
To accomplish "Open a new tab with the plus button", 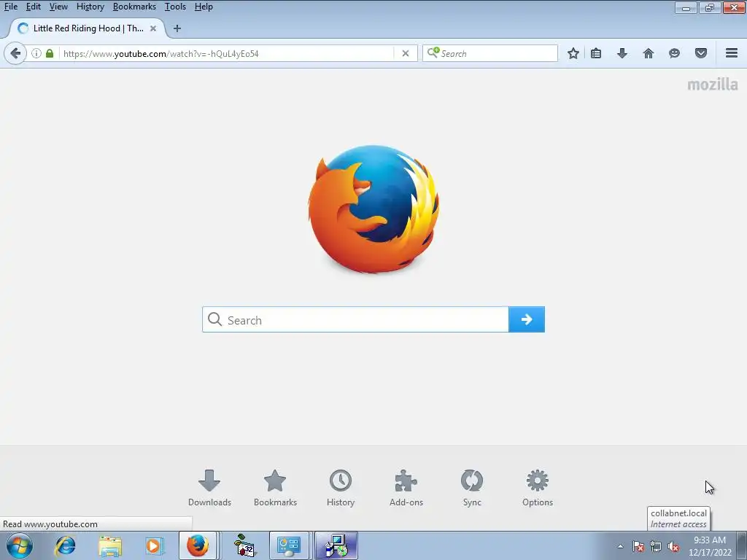I will (177, 28).
